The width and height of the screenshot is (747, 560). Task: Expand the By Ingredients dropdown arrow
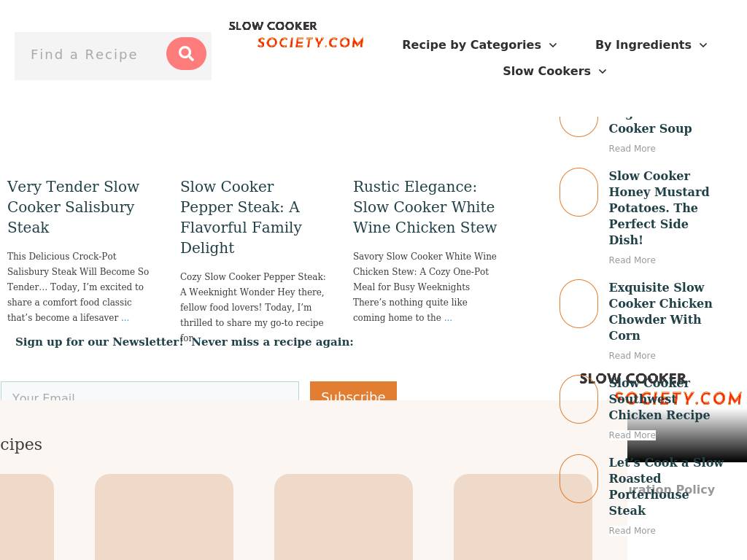click(703, 45)
